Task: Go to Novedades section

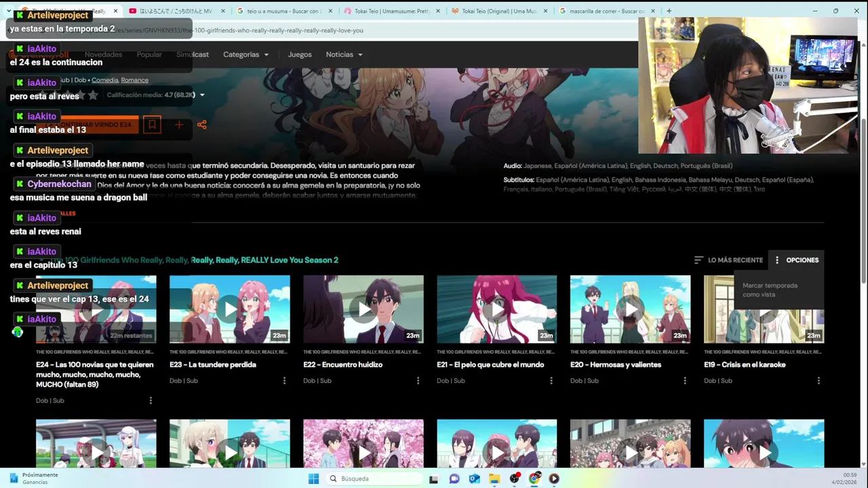Action: tap(103, 54)
